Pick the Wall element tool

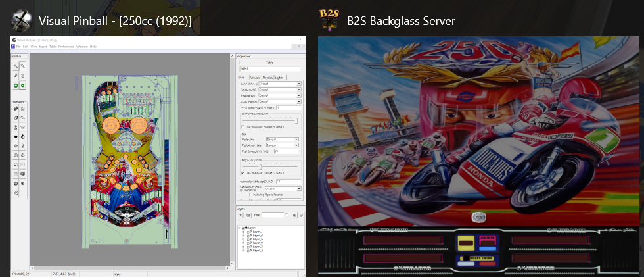16,108
